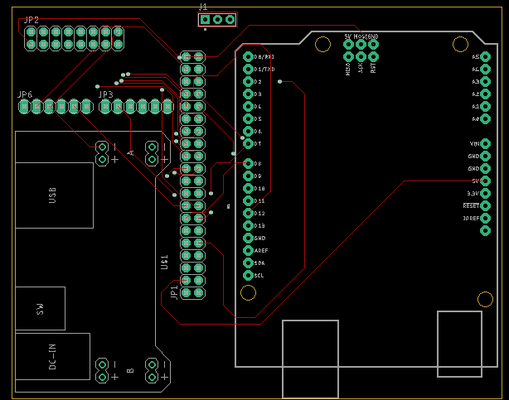Click the JP3 reference label

[106, 95]
